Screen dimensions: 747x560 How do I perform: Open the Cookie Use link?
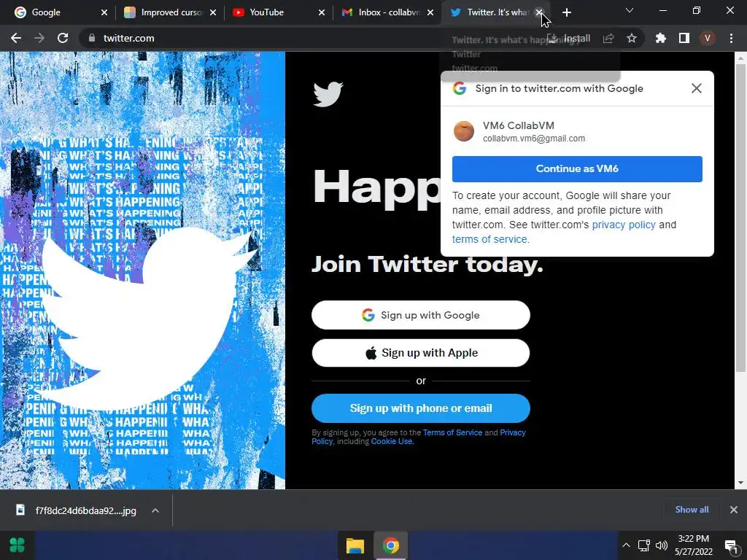(x=392, y=441)
